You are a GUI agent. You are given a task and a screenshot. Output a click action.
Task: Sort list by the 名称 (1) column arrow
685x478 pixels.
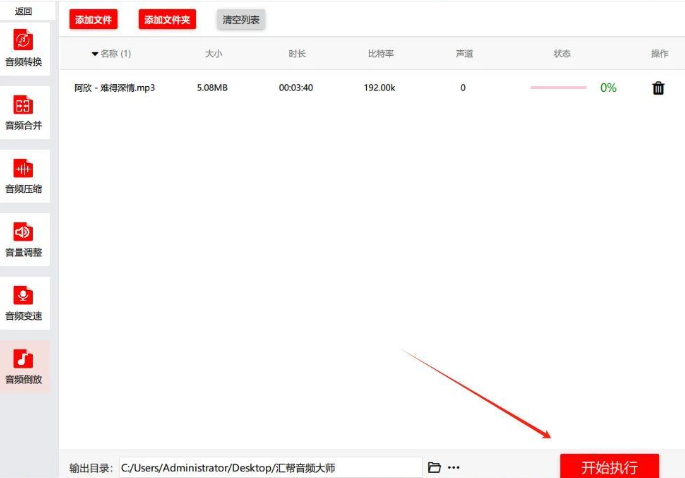point(94,54)
